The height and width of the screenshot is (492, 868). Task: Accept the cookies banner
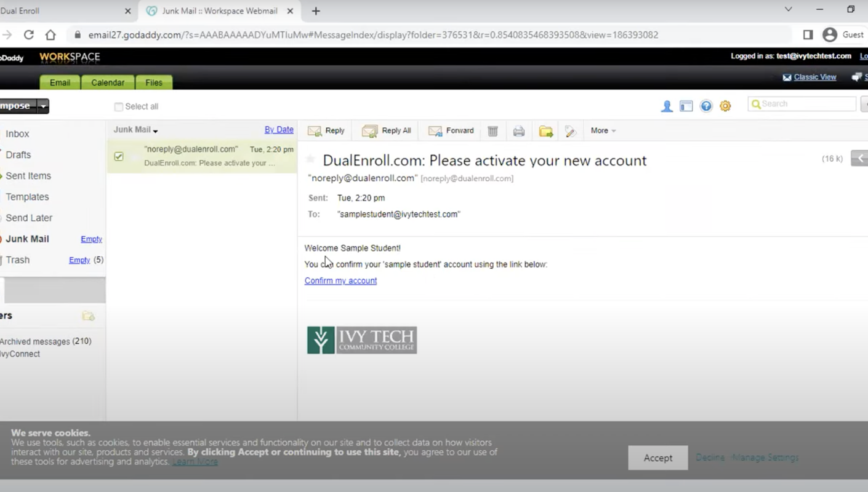[657, 458]
